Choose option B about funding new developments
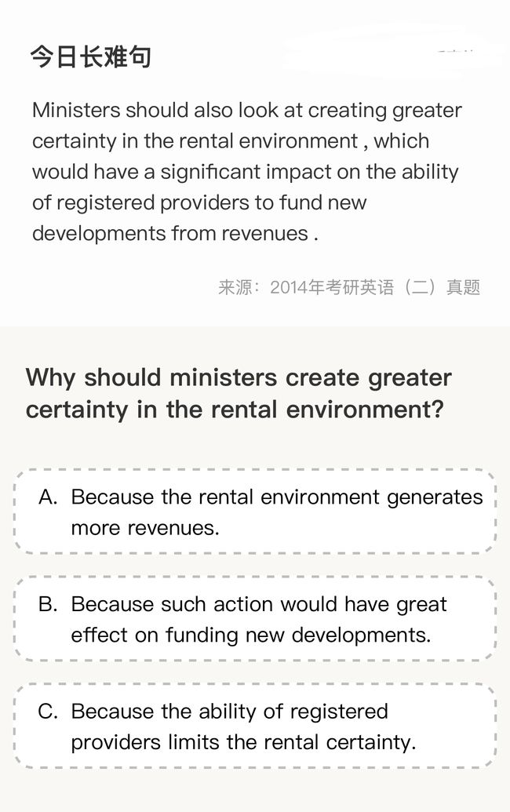The image size is (510, 812). coord(255,619)
